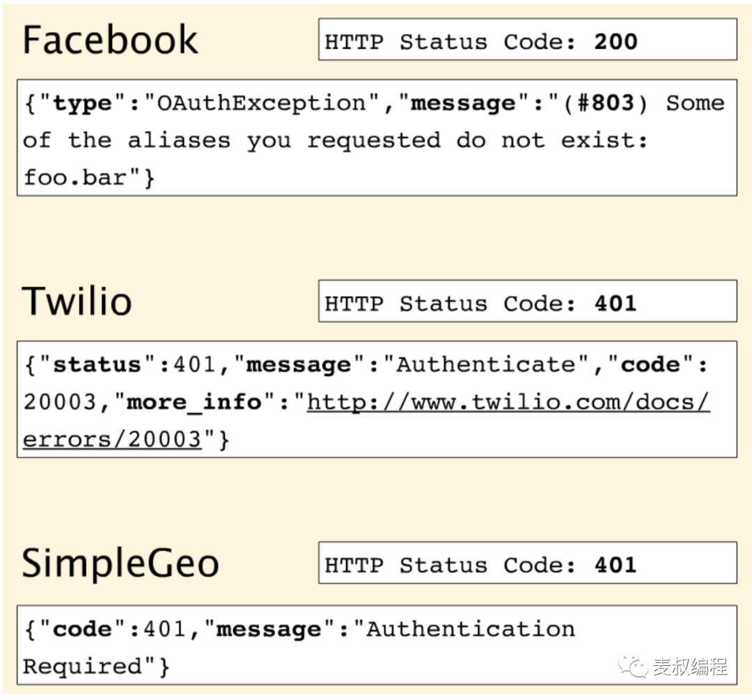Viewport: 752px width, 700px height.
Task: Select SimpleGeo's HTTP Status Code: 401 box
Action: pos(528,562)
